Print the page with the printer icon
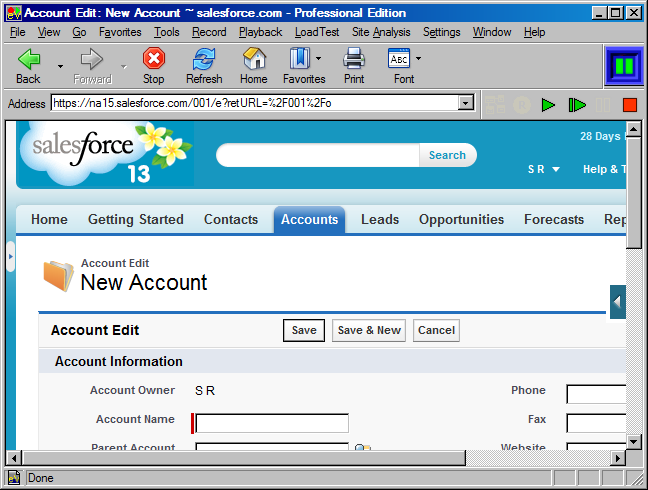The width and height of the screenshot is (648, 490). coord(354,58)
